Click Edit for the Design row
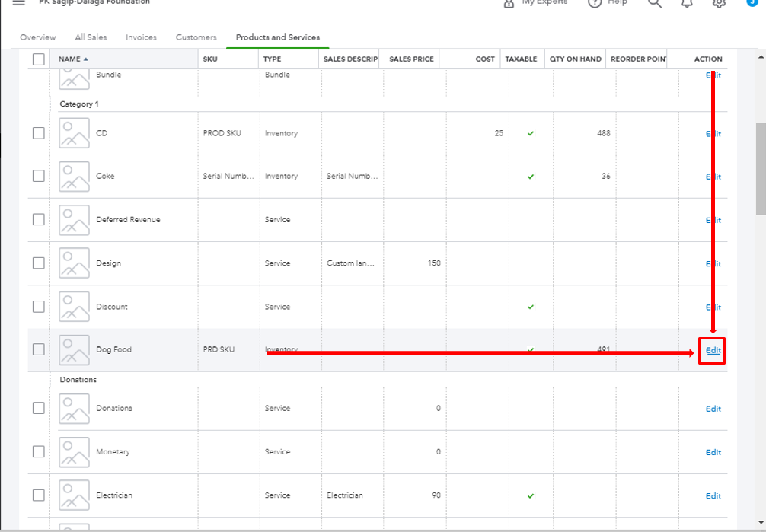This screenshot has width=766, height=532. coord(713,264)
